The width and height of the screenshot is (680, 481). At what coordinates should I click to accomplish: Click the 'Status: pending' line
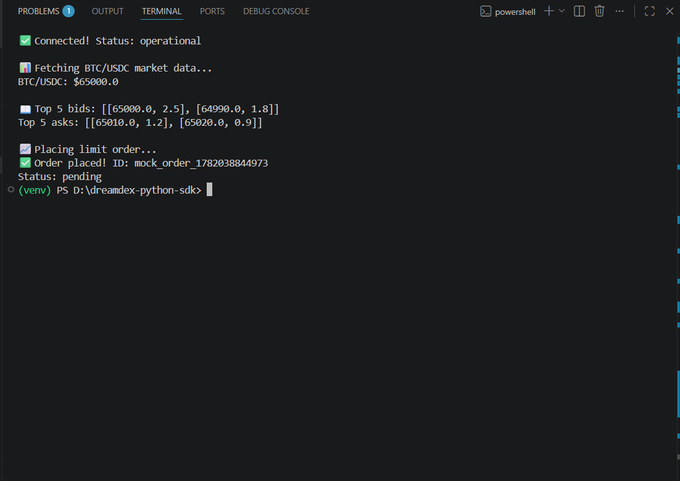click(x=60, y=177)
